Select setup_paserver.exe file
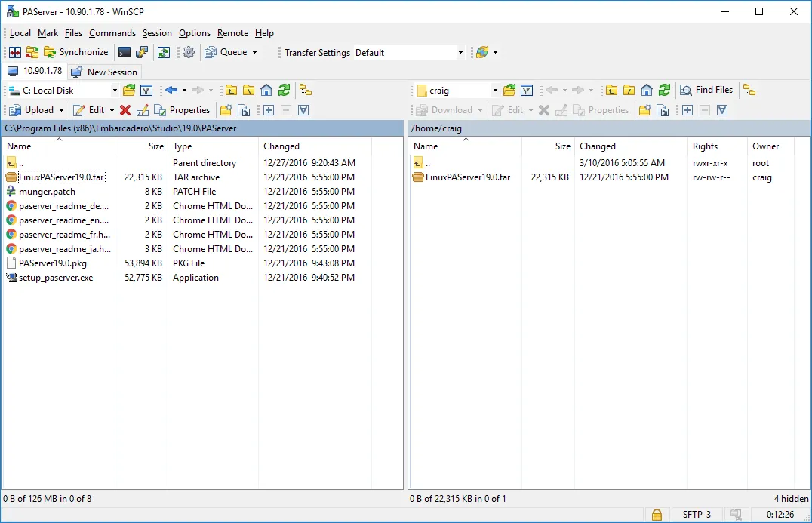Viewport: 812px width, 523px height. tap(56, 278)
